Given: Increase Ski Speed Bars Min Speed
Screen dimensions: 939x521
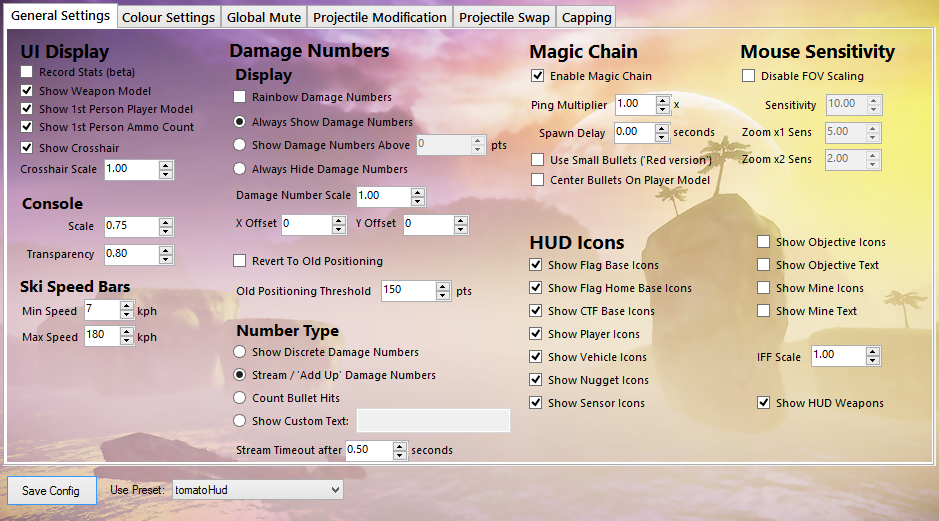Looking at the screenshot, I should [126, 306].
